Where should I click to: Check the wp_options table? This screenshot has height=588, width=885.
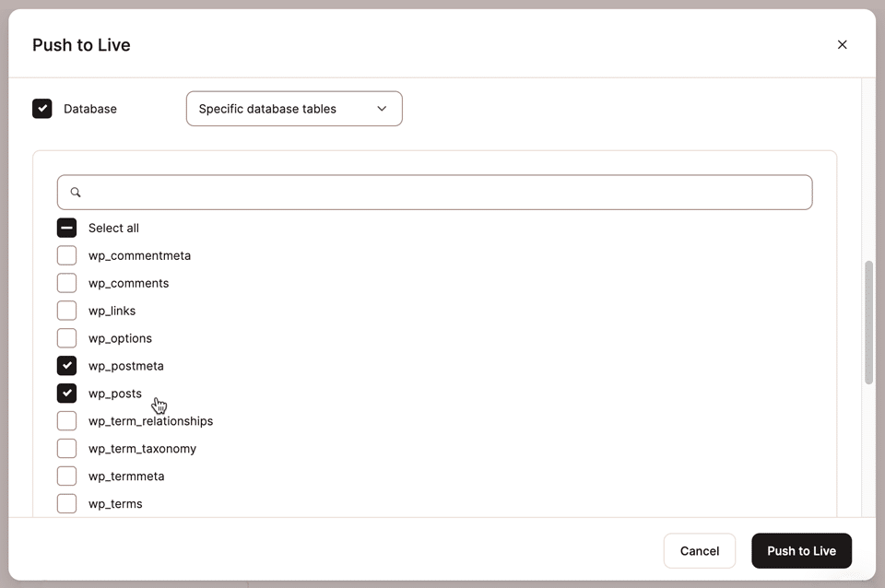[66, 338]
